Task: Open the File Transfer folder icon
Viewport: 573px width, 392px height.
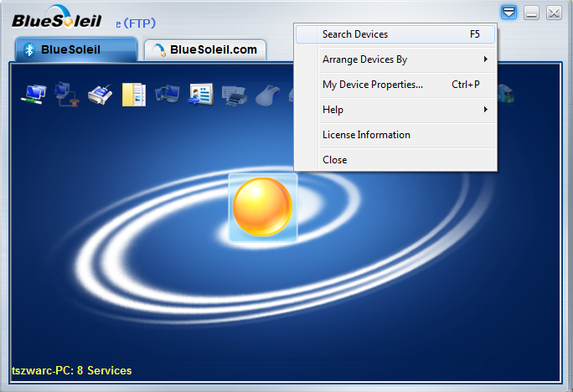Action: [x=134, y=95]
